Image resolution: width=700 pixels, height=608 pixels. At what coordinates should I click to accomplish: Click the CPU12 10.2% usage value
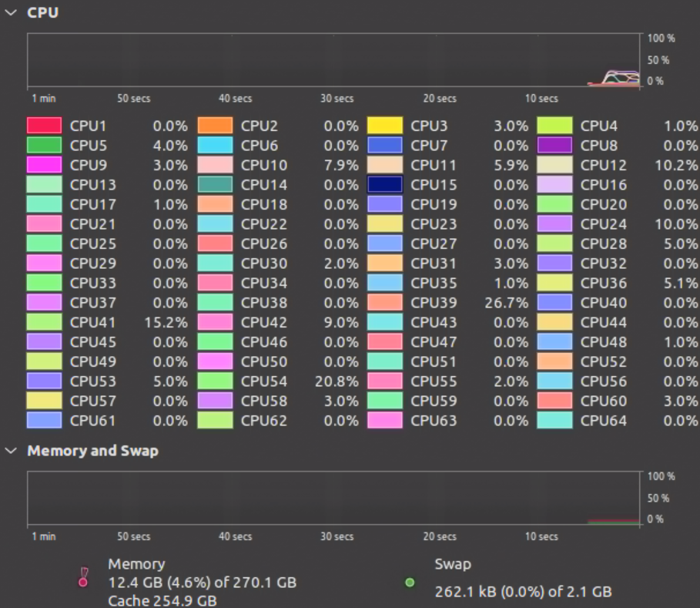(x=676, y=165)
